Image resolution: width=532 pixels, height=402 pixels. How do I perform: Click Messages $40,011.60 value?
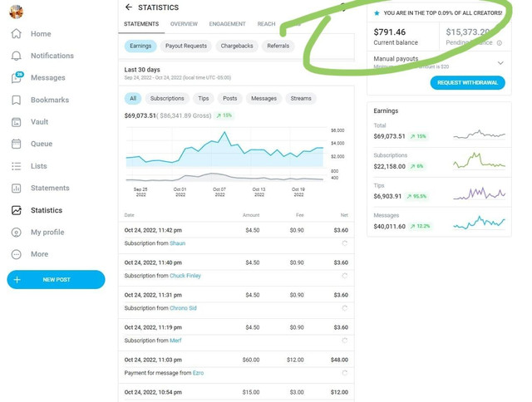(390, 227)
